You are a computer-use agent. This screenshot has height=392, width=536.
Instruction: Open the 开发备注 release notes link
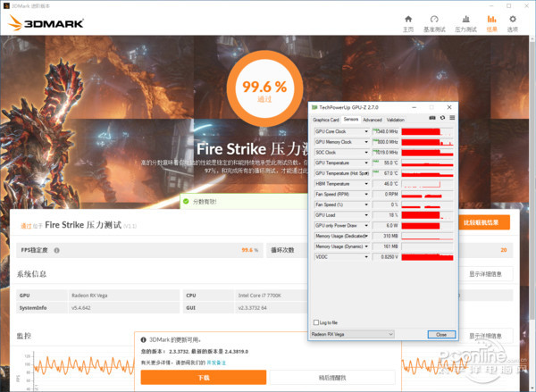[216, 363]
